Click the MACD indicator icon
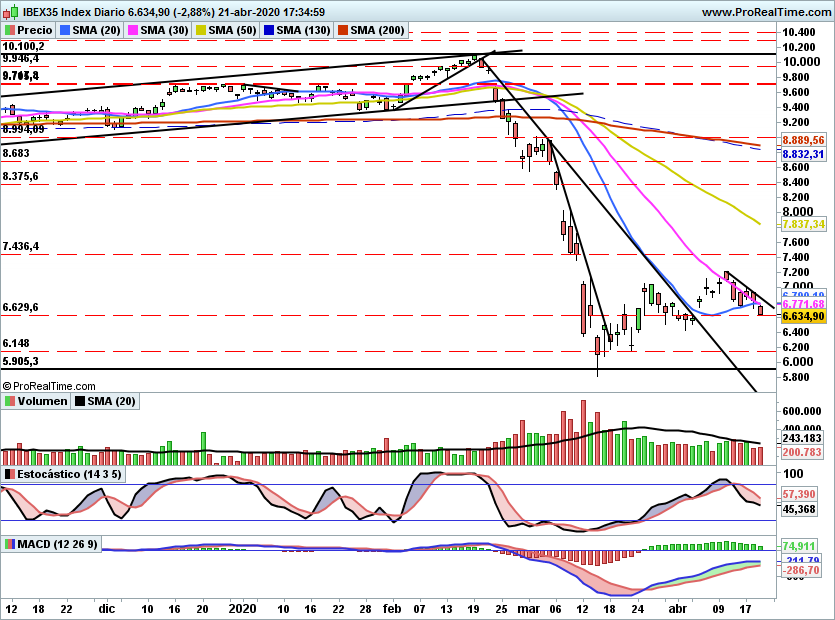 10,544
